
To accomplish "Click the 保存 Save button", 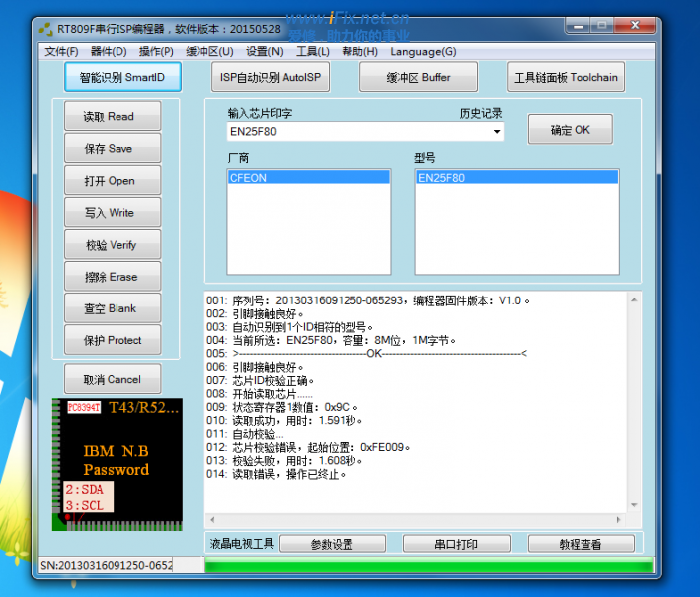I will [x=113, y=148].
